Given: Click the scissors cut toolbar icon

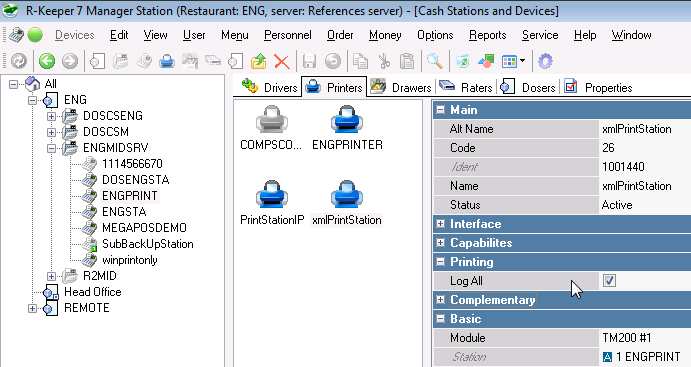Looking at the screenshot, I should pos(384,61).
